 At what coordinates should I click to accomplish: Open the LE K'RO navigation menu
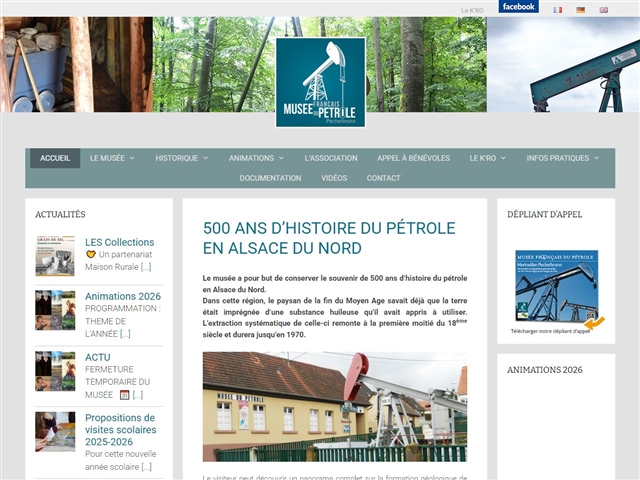(x=483, y=158)
